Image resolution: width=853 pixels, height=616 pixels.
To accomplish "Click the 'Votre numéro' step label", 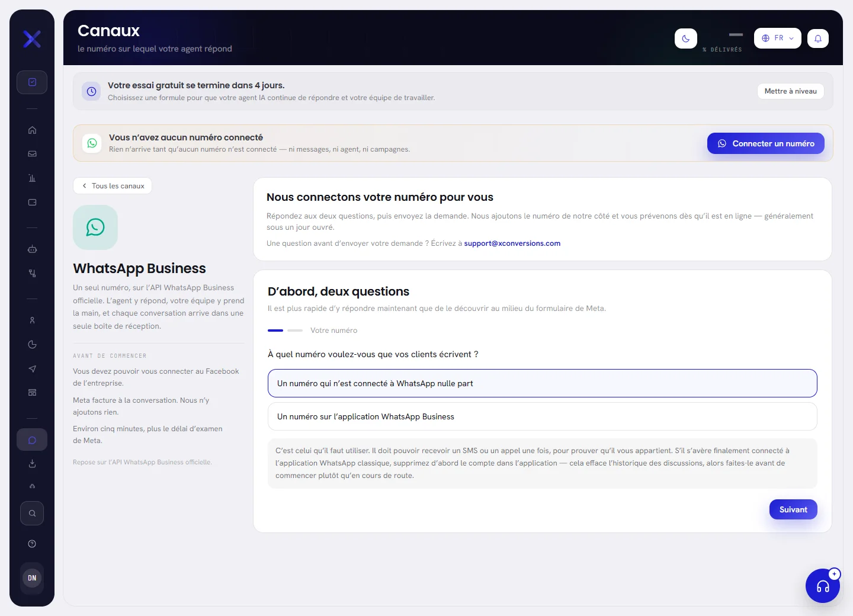I will tap(333, 331).
